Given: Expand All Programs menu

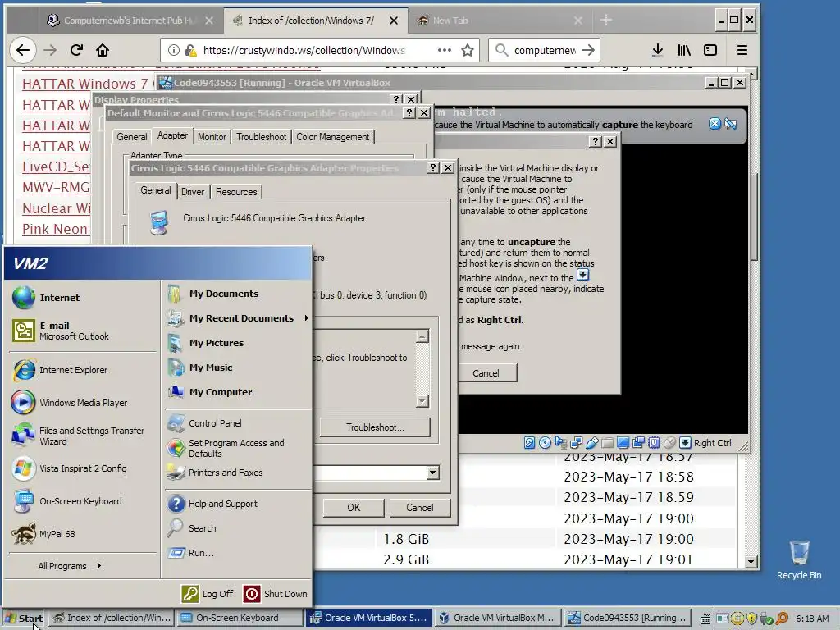Looking at the screenshot, I should [x=70, y=566].
